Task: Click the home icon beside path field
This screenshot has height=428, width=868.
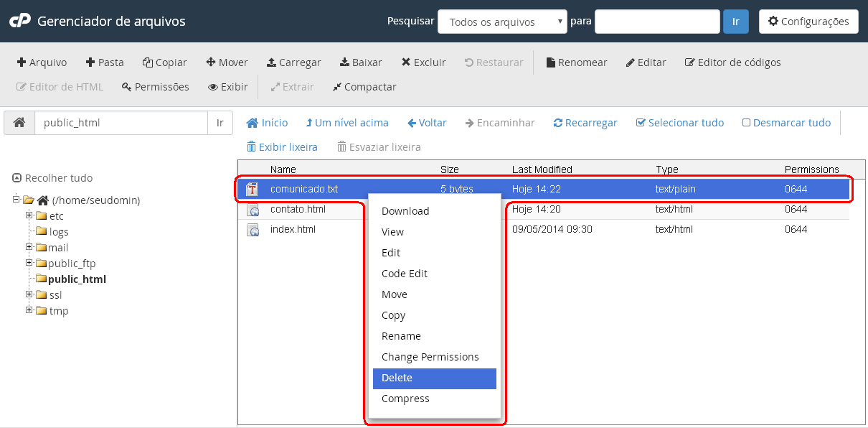Action: click(x=19, y=123)
